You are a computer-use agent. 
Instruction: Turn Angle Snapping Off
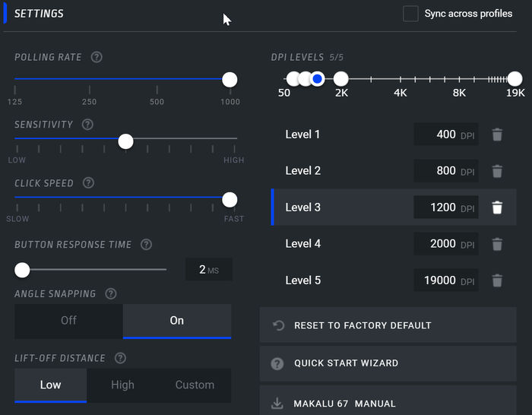pos(69,321)
